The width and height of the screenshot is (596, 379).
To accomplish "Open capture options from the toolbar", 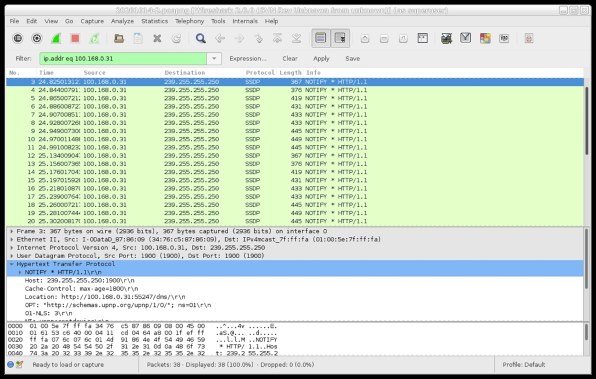I will 37,38.
